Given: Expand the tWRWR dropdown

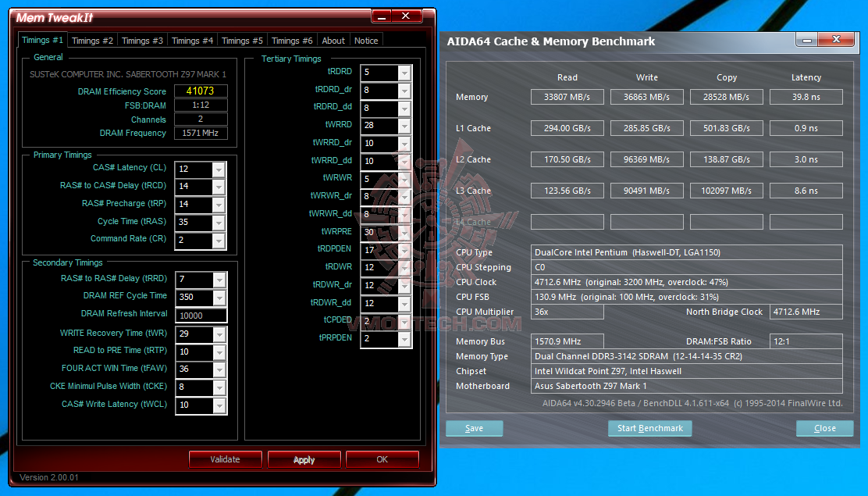Looking at the screenshot, I should [x=404, y=179].
